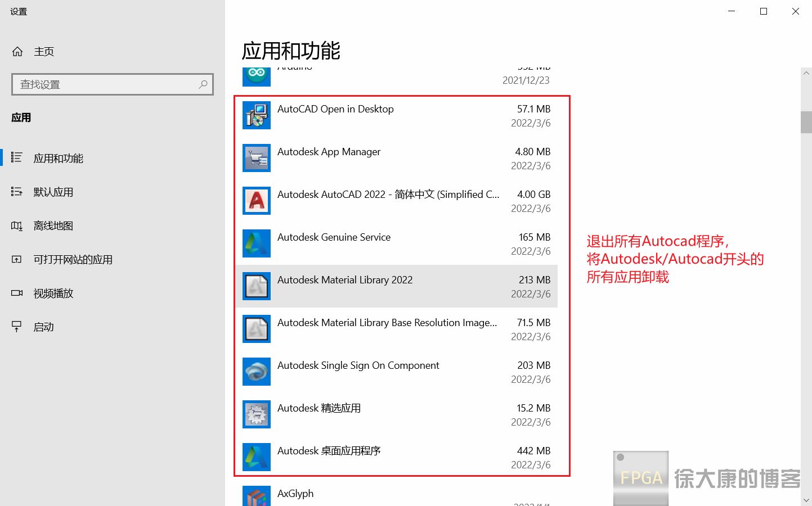Screen dimensions: 812x506
Task: Select Autodesk Material Library 2022 entry
Action: (397, 286)
